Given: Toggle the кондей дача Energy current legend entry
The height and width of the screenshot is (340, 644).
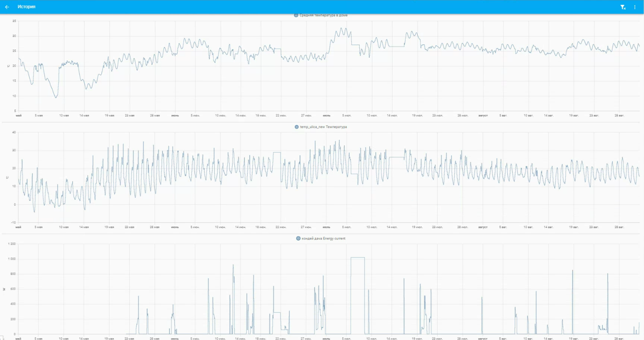Looking at the screenshot, I should click(x=321, y=238).
